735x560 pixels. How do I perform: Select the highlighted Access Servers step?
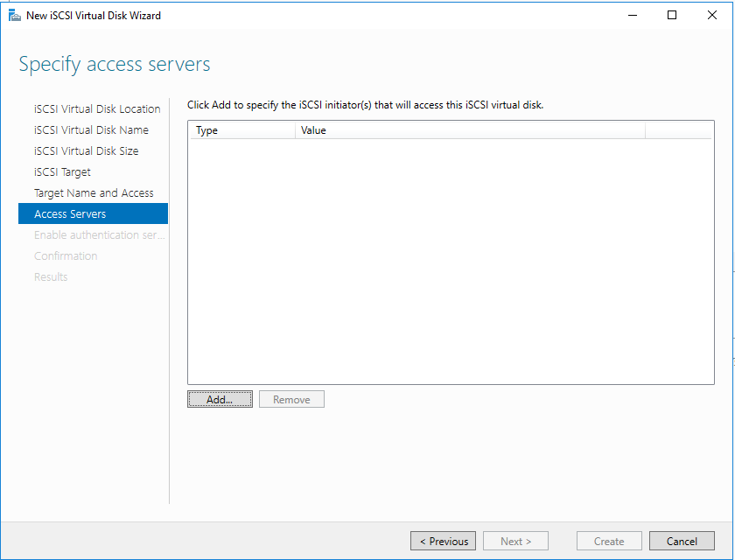pos(70,214)
